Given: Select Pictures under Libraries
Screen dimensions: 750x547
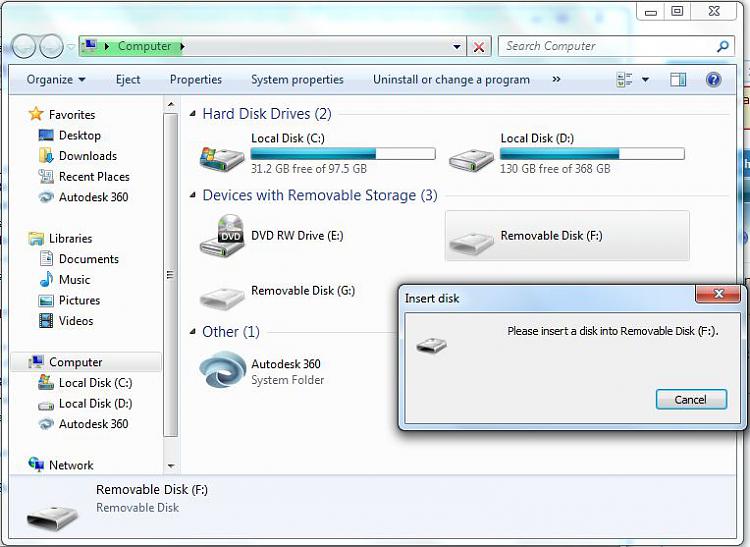Looking at the screenshot, I should (x=79, y=300).
